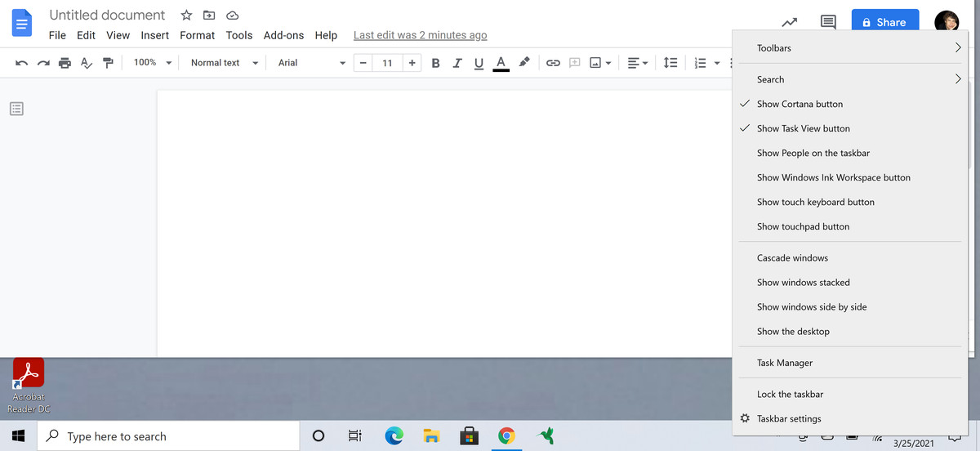Decrease the font size with the minus button

tap(363, 63)
